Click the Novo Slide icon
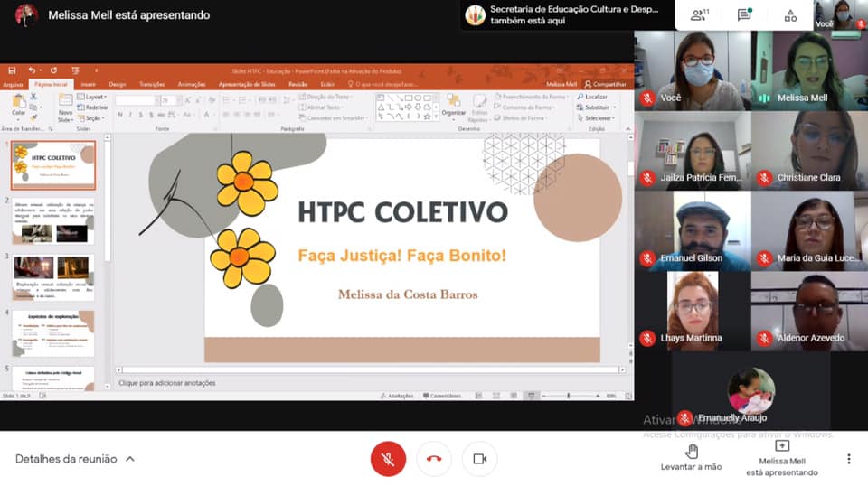 tap(65, 107)
